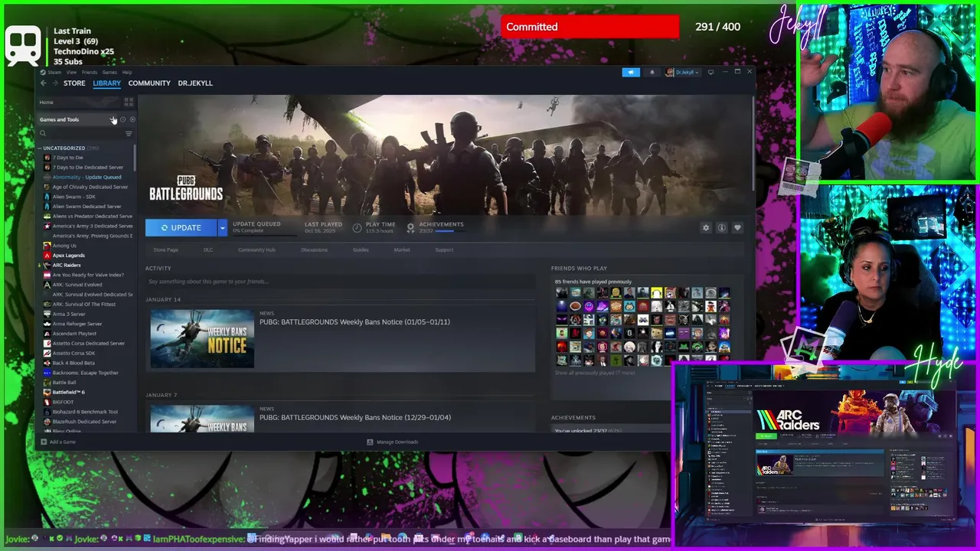Click the library search magnifier icon

43,133
